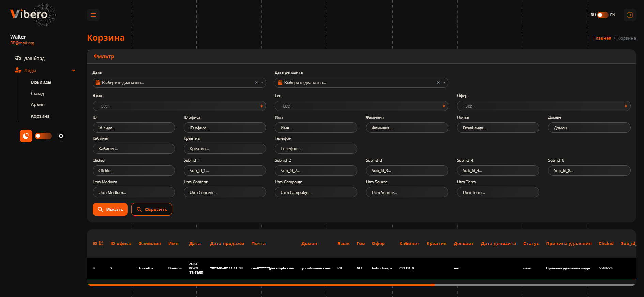
Task: Open Дата range picker arrow
Action: click(x=262, y=83)
